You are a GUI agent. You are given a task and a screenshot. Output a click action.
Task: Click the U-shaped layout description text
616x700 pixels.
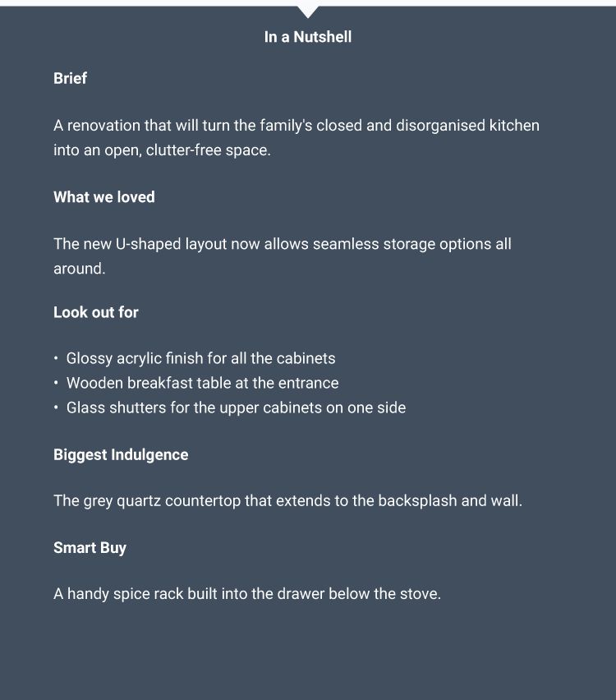point(283,256)
